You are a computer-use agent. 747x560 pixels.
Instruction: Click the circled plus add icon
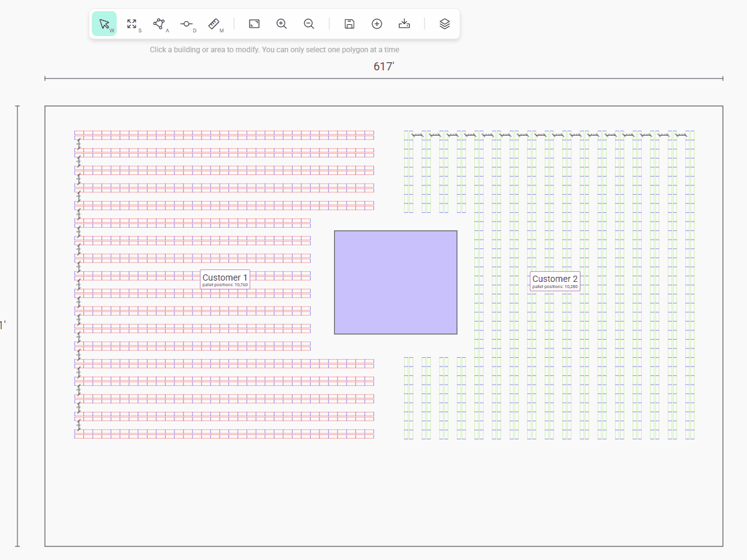click(x=377, y=24)
